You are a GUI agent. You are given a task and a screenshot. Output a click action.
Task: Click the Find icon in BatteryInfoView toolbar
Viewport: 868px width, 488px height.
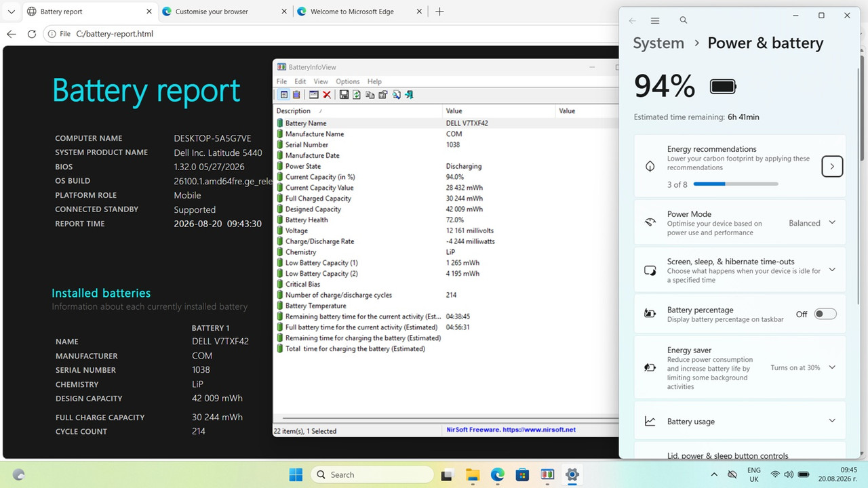click(x=396, y=95)
